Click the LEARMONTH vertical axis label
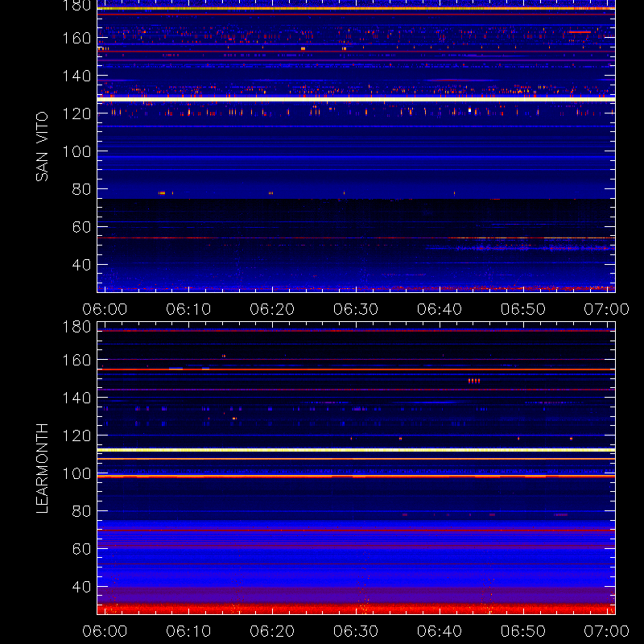Image resolution: width=644 pixels, height=644 pixels. [42, 469]
